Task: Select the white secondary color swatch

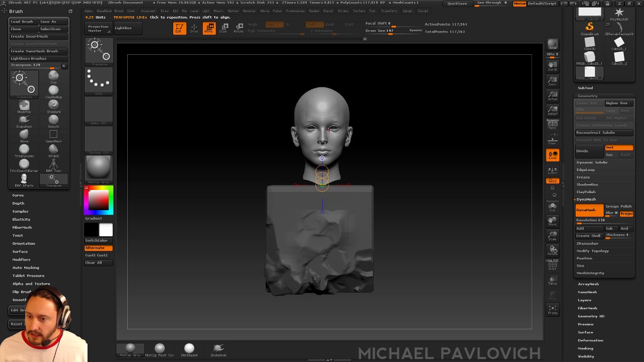Action: [106, 230]
